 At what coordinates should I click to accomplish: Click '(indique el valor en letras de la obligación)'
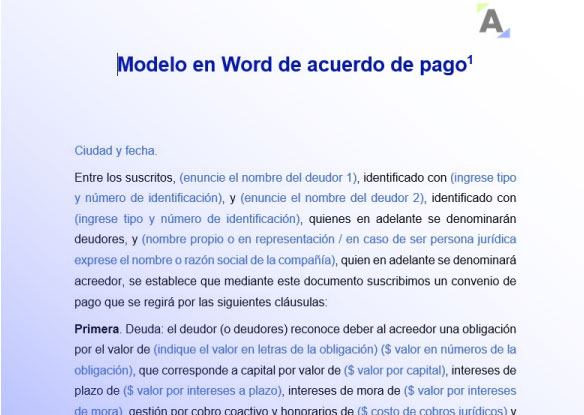pyautogui.click(x=266, y=350)
